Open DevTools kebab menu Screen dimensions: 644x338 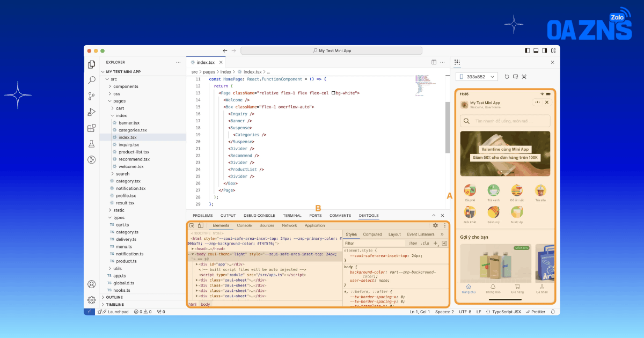pyautogui.click(x=444, y=226)
